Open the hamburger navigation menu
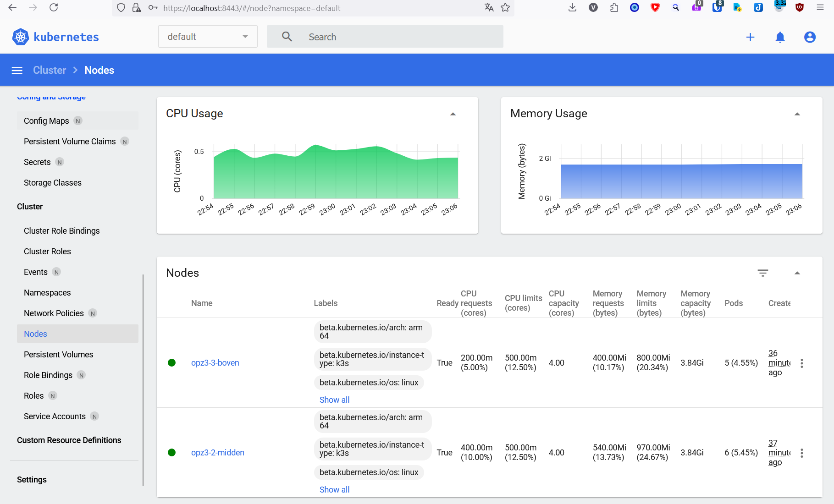Image resolution: width=834 pixels, height=504 pixels. click(x=17, y=70)
